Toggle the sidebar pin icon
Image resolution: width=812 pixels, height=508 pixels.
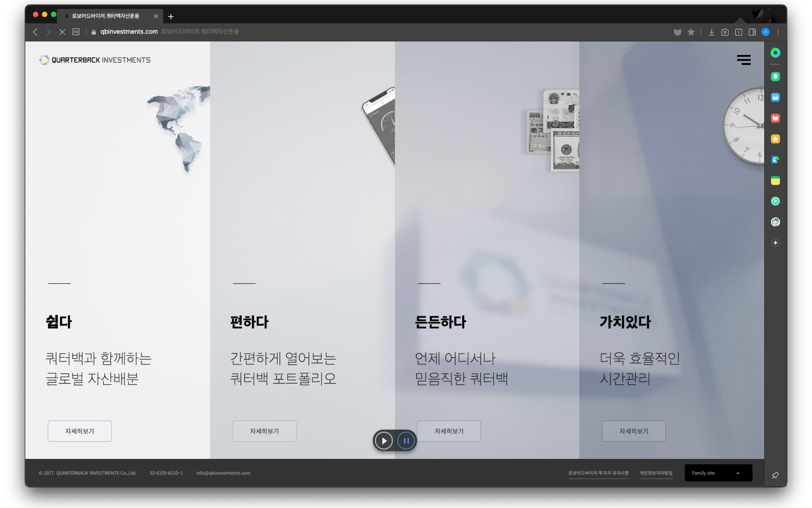pyautogui.click(x=775, y=475)
